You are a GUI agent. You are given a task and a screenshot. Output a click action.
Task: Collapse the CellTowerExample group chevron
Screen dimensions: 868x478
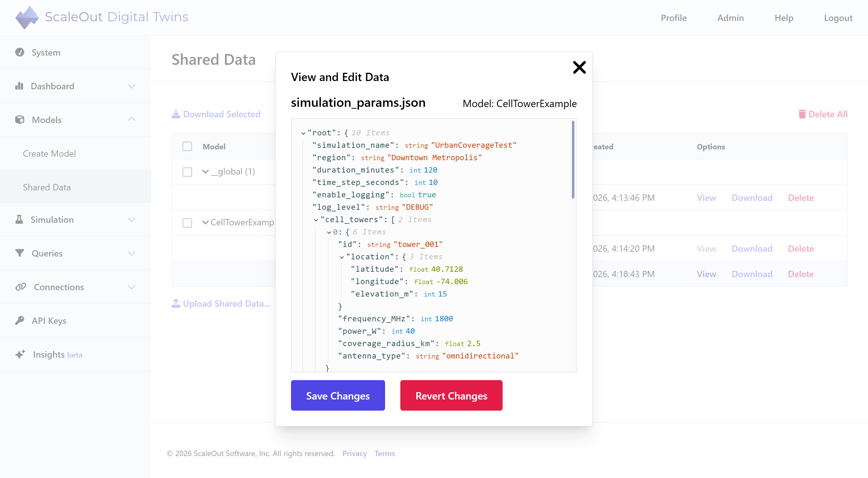point(205,222)
